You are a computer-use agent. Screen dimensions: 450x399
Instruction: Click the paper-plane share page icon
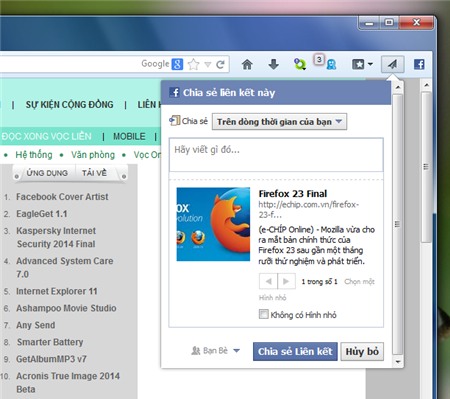(392, 64)
